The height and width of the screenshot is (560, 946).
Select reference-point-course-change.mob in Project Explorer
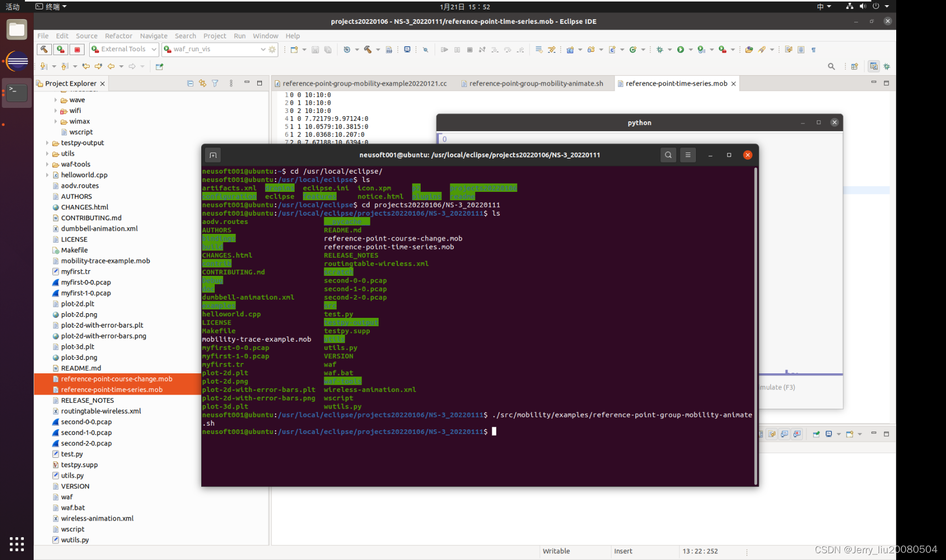coord(116,379)
